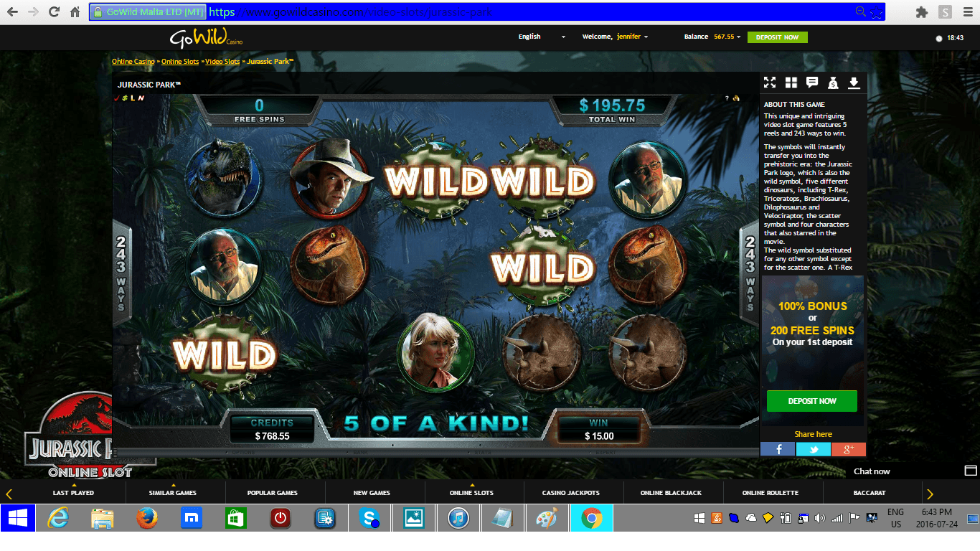Click the download arrow icon
This screenshot has width=980, height=551.
(x=854, y=83)
